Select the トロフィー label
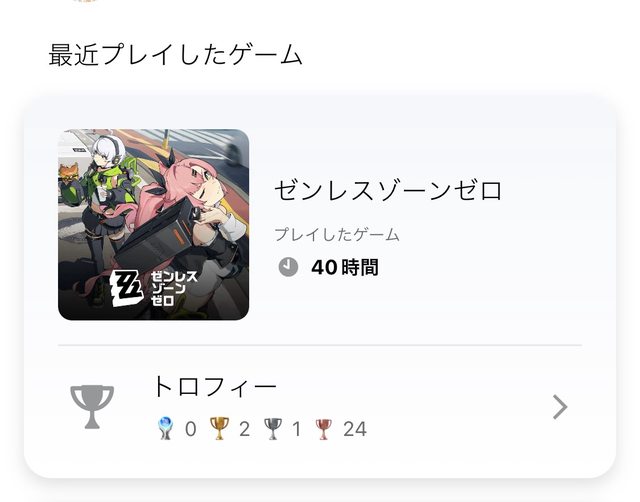 (215, 386)
